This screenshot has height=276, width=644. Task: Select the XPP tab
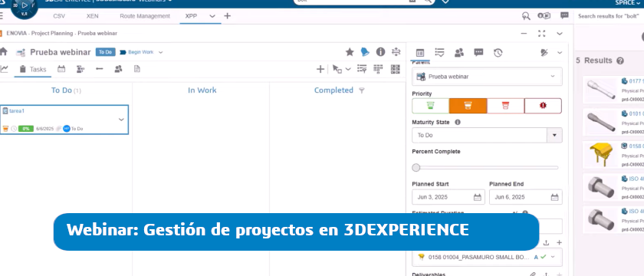(x=191, y=16)
